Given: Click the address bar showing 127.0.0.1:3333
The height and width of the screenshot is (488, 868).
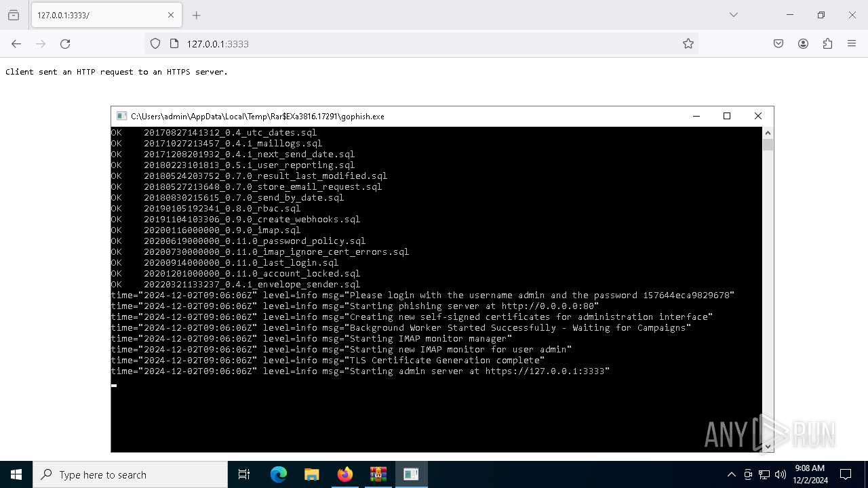Looking at the screenshot, I should click(x=420, y=43).
